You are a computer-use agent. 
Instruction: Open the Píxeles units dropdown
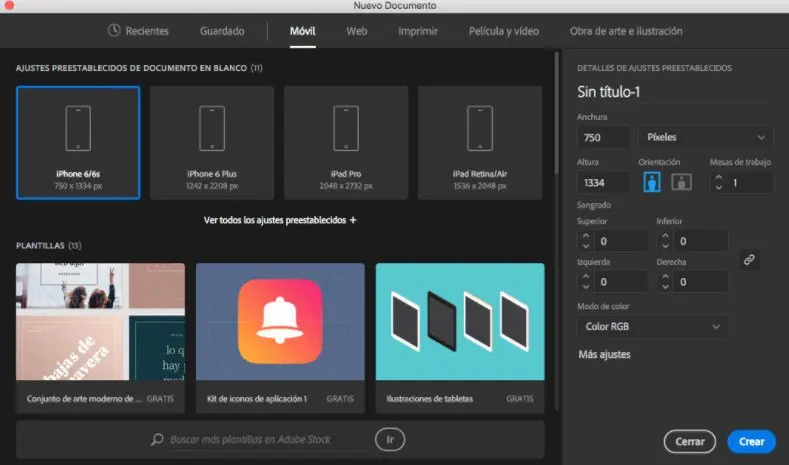coord(705,136)
